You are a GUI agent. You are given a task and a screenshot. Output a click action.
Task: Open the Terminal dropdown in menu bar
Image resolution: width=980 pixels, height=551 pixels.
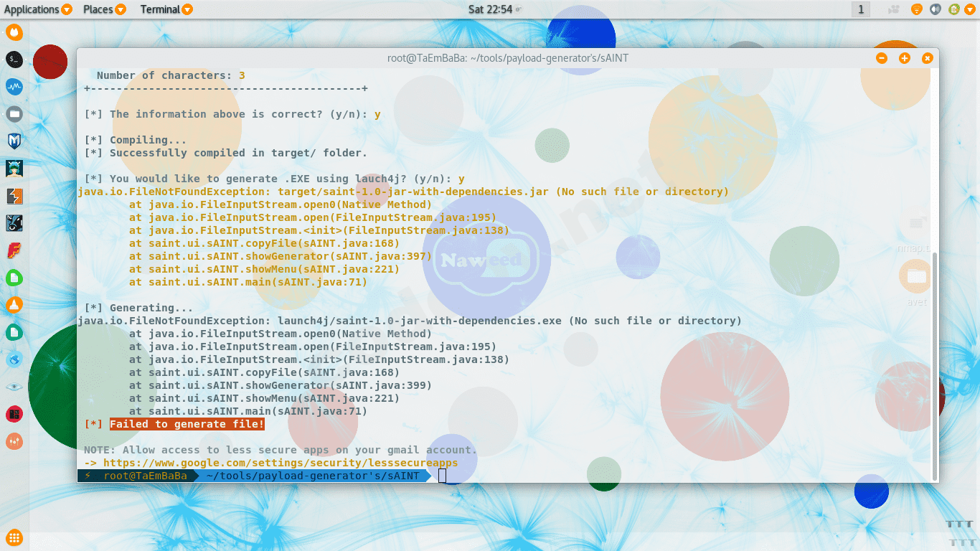pos(166,9)
